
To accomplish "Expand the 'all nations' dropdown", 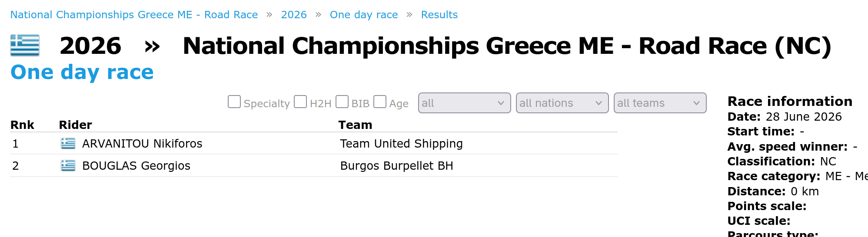I will pos(562,103).
